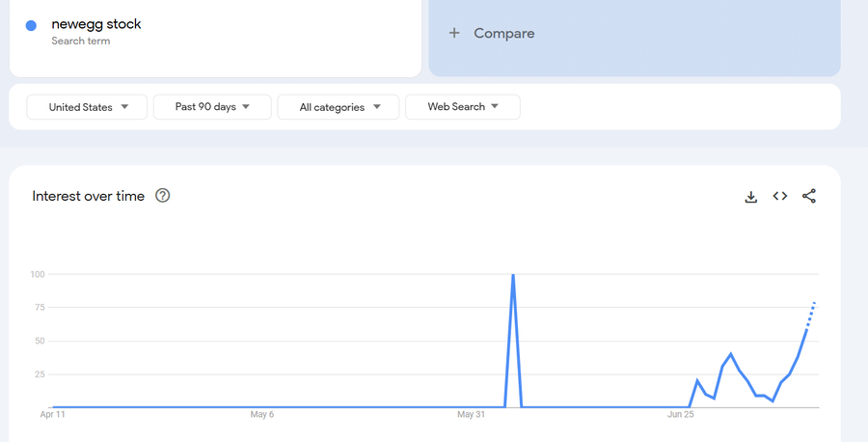Click the Jun 25 axis label
This screenshot has width=868, height=442.
pos(680,414)
